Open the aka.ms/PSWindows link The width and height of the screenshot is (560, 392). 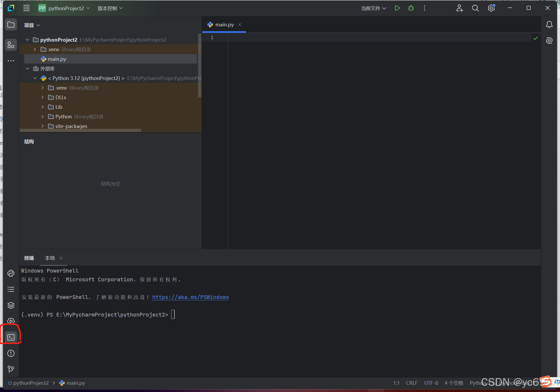point(190,297)
